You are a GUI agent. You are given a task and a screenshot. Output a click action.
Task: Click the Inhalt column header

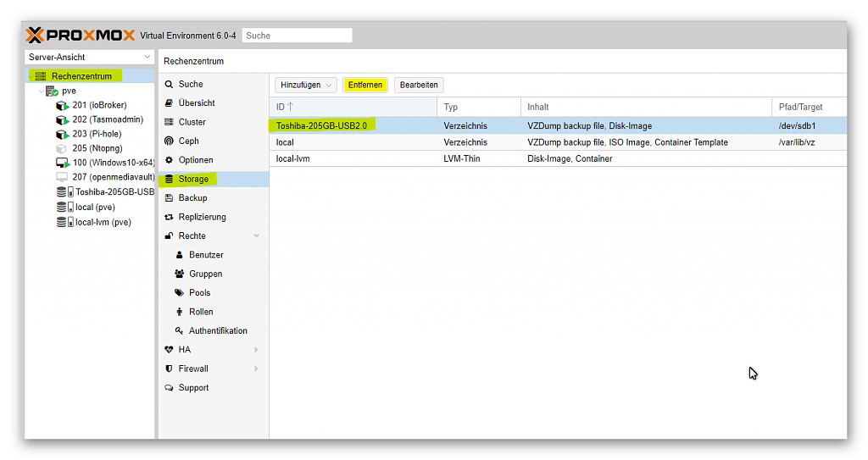(646, 107)
